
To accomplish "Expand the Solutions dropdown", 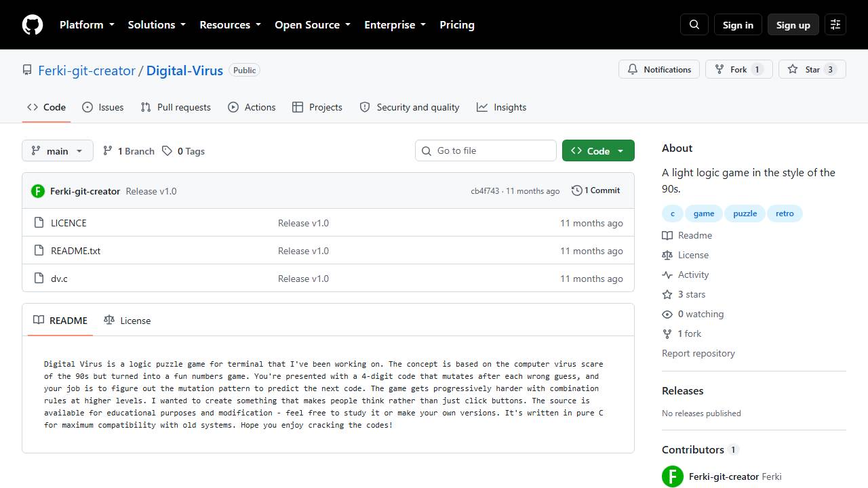I will pyautogui.click(x=157, y=24).
